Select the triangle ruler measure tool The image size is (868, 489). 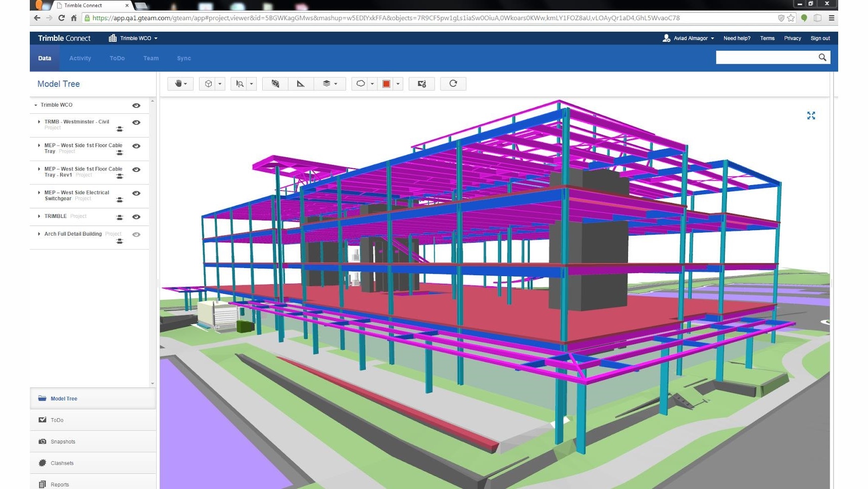(x=301, y=84)
